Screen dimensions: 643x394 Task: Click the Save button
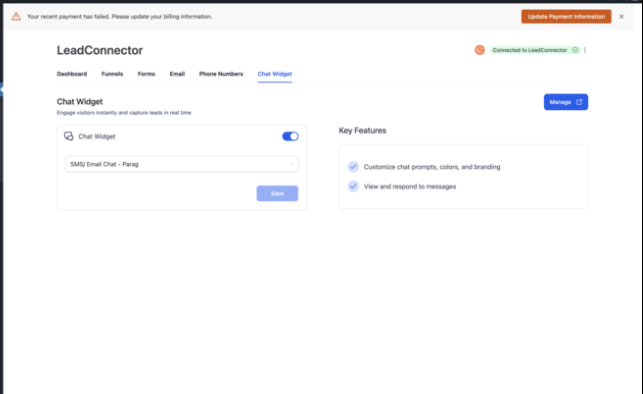277,194
